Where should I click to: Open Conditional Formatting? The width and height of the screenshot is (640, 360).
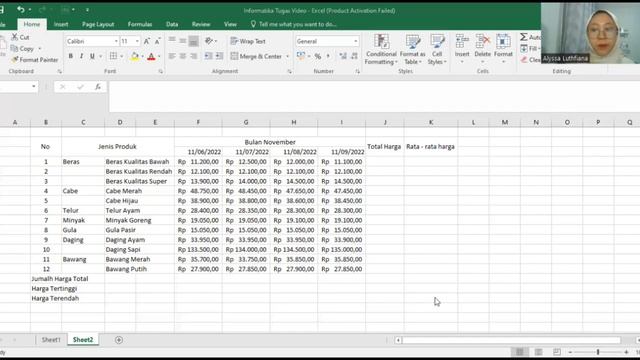tap(381, 49)
